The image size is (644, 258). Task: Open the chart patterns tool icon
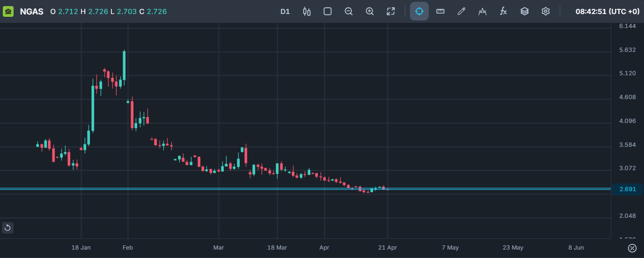coord(483,11)
